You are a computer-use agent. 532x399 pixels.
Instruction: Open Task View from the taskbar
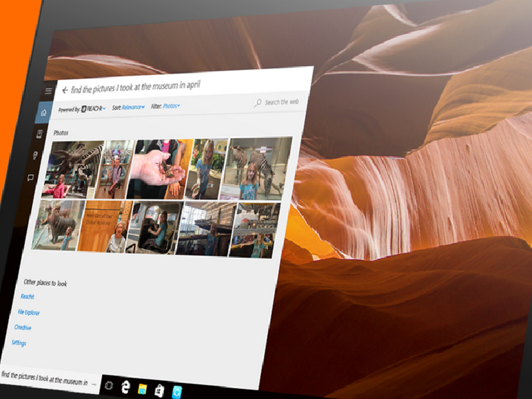pyautogui.click(x=108, y=385)
